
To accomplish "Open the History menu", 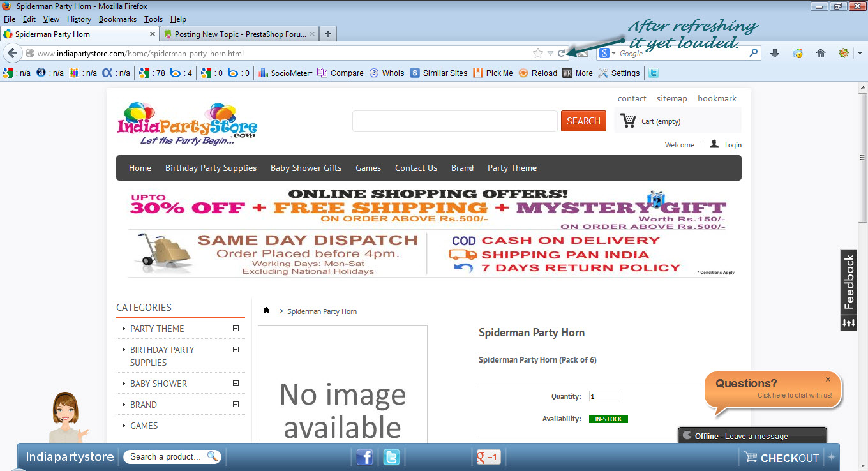I will (79, 19).
